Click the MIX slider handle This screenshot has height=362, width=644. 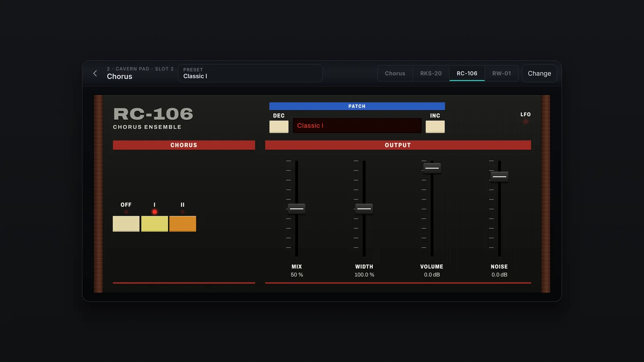(x=297, y=209)
